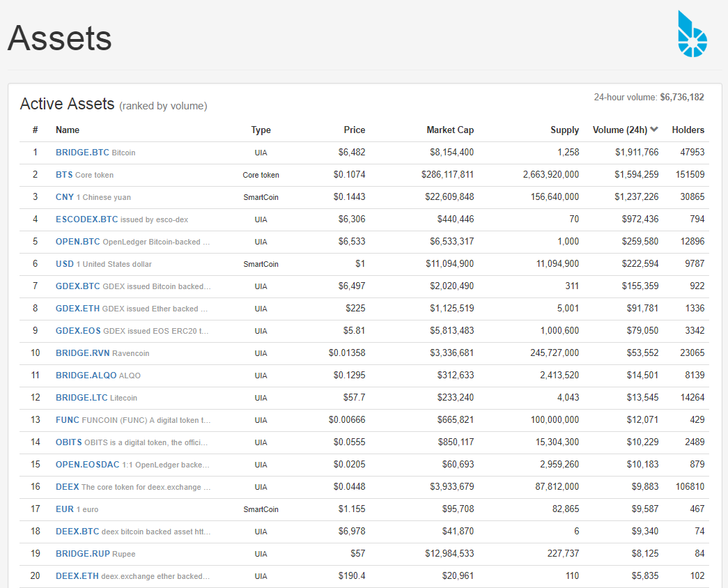Image resolution: width=728 pixels, height=588 pixels.
Task: Open the OPEN.EOSDAC asset link
Action: pos(88,465)
